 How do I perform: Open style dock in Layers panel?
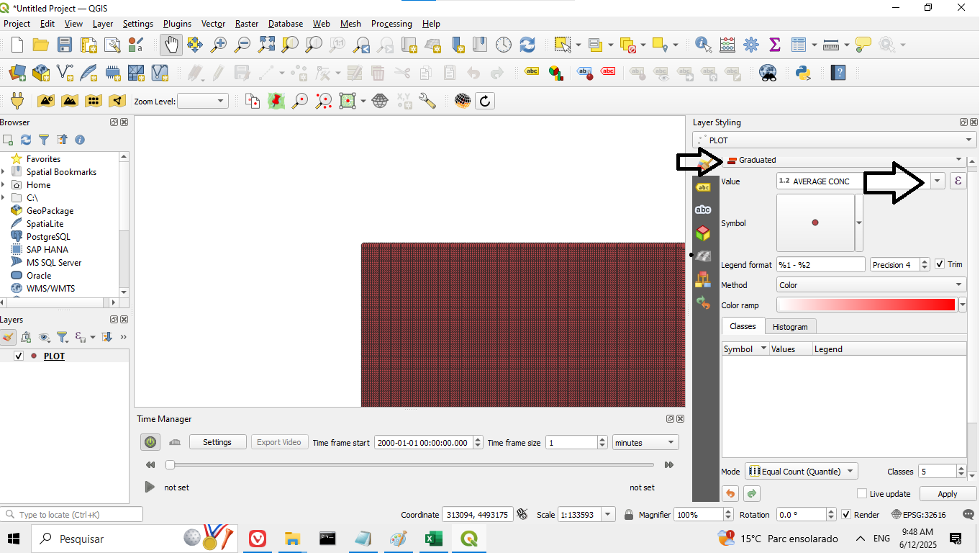point(9,336)
